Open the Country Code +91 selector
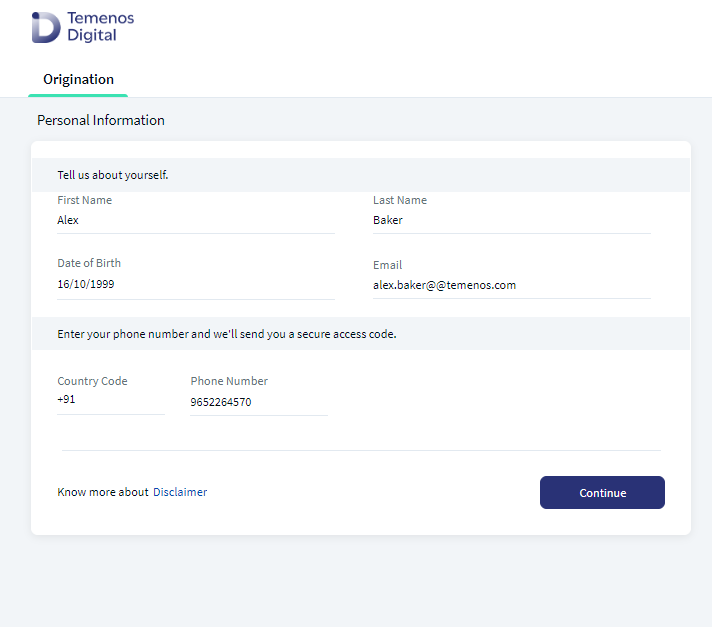712x627 pixels. (x=111, y=400)
